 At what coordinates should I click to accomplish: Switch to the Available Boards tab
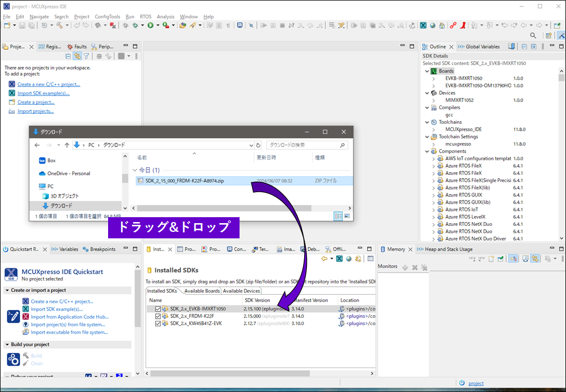202,291
